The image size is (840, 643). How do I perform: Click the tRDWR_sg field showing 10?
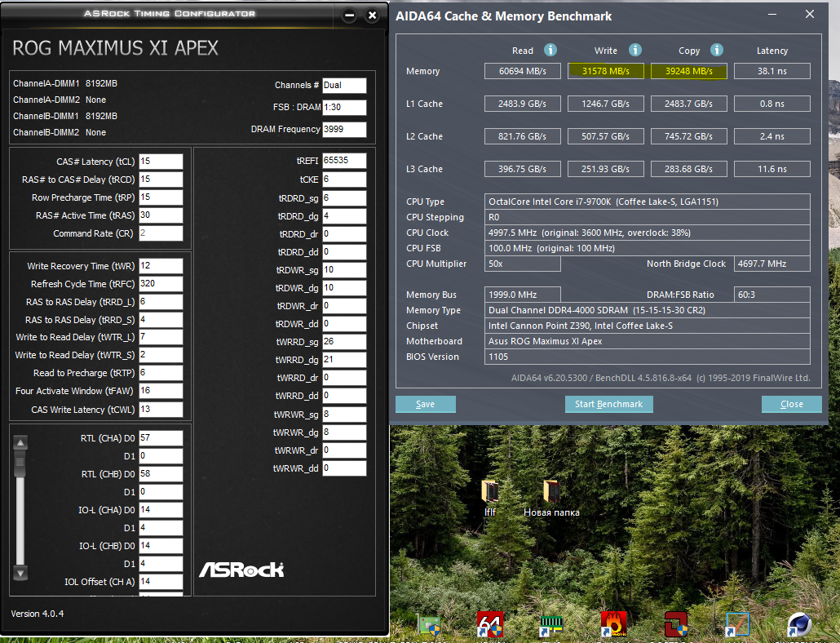(x=344, y=269)
